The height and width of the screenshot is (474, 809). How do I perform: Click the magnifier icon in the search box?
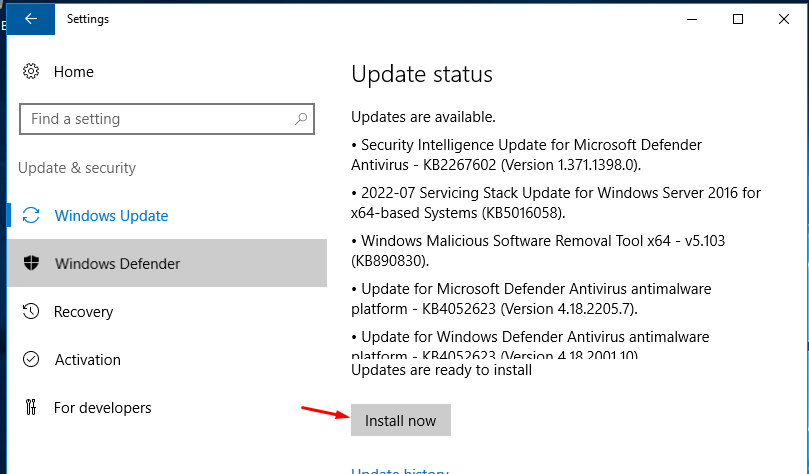[x=299, y=119]
